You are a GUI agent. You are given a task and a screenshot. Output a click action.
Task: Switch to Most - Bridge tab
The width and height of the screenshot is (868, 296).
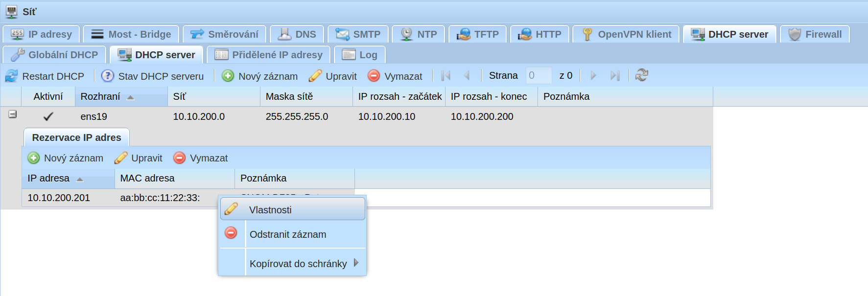tap(131, 34)
